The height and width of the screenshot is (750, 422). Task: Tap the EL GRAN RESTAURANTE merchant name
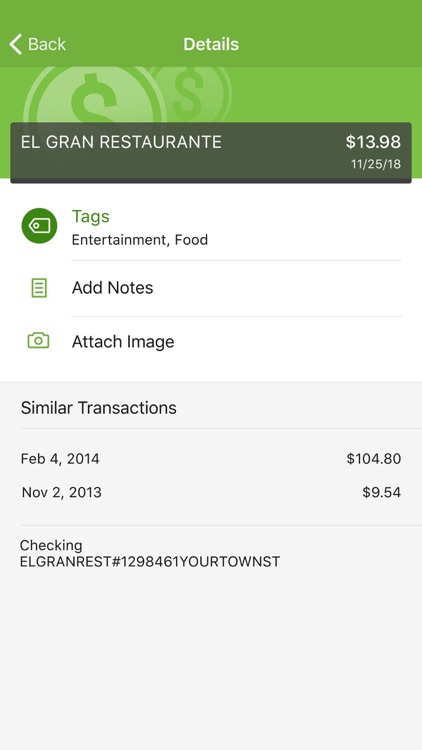[121, 143]
